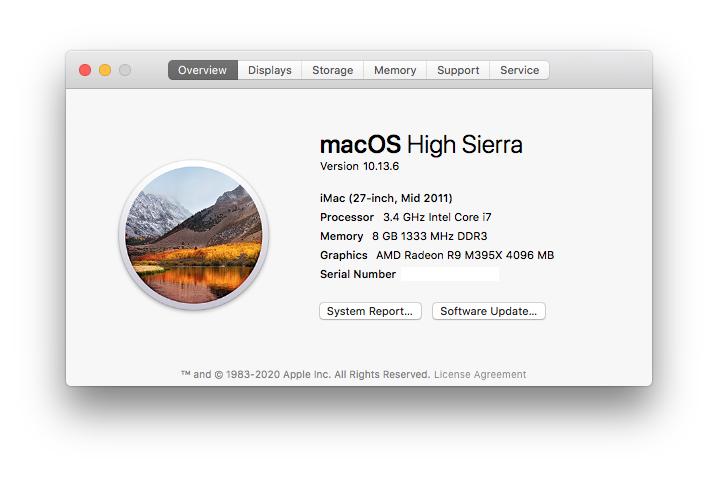
Task: Select the iMac (27-inch, Mid 2011) text
Action: pos(386,198)
